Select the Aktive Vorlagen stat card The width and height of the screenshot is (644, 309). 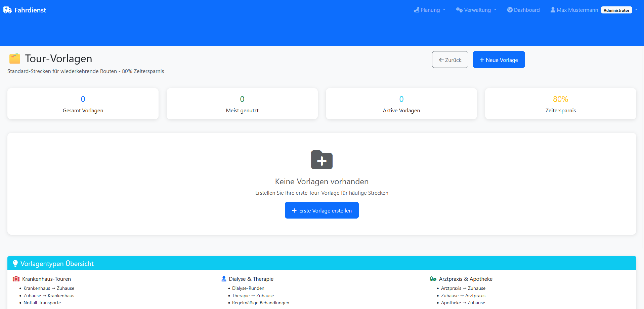(x=401, y=104)
